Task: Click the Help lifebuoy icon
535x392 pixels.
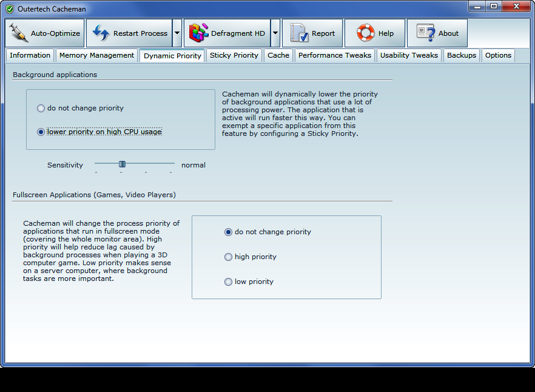Action: tap(365, 33)
